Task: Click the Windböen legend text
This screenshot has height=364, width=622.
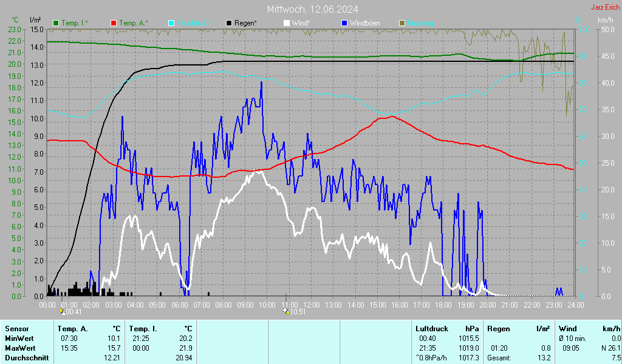Action: pos(365,23)
